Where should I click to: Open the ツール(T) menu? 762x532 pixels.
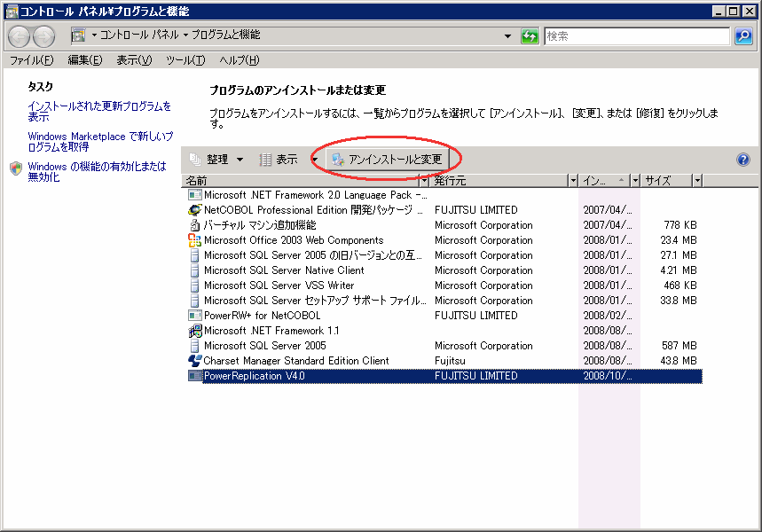coord(185,60)
